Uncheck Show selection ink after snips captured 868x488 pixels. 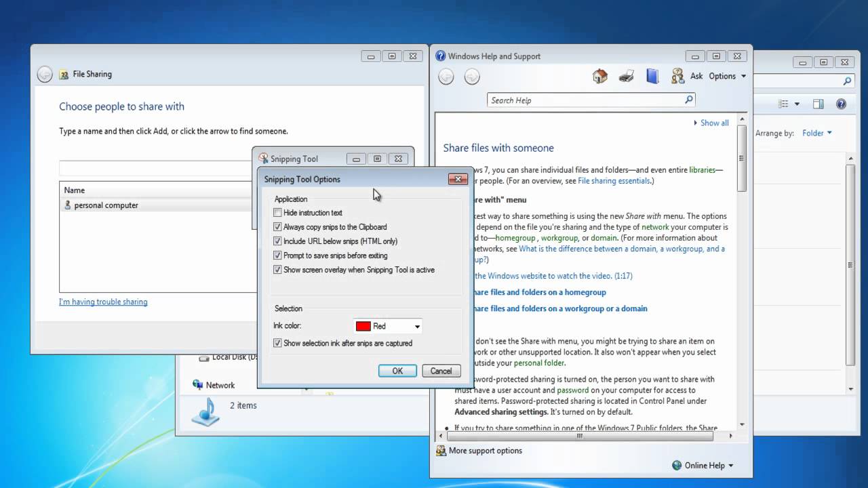point(277,344)
